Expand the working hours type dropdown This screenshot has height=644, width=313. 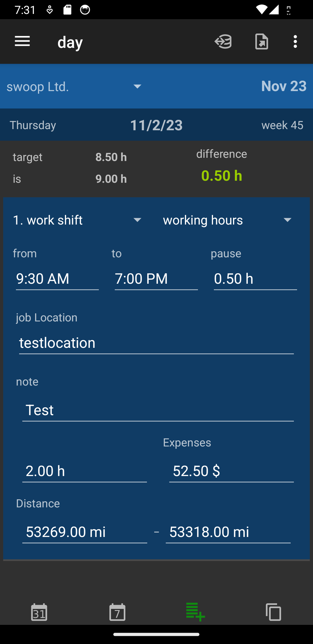pyautogui.click(x=227, y=220)
